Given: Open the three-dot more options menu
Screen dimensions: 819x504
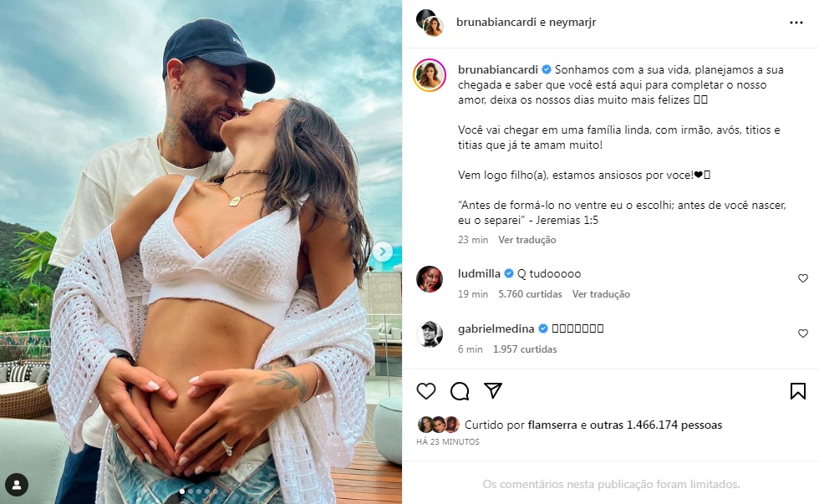Looking at the screenshot, I should click(796, 23).
